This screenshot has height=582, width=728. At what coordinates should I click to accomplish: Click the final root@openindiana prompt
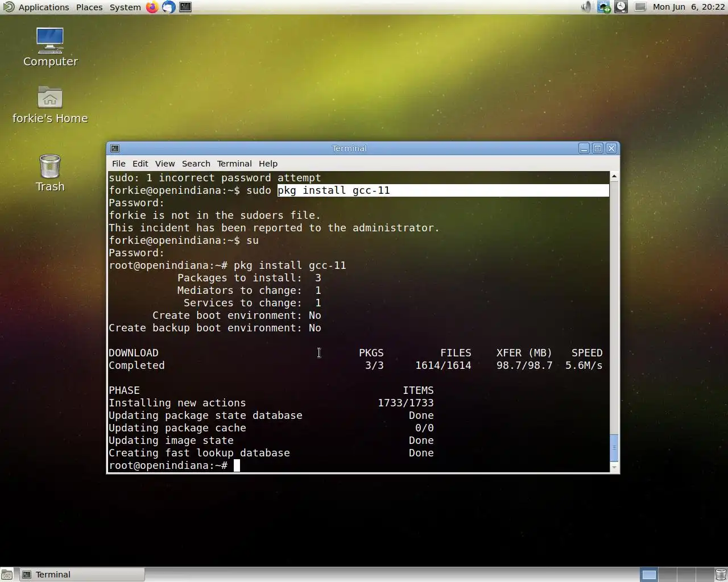pos(168,465)
